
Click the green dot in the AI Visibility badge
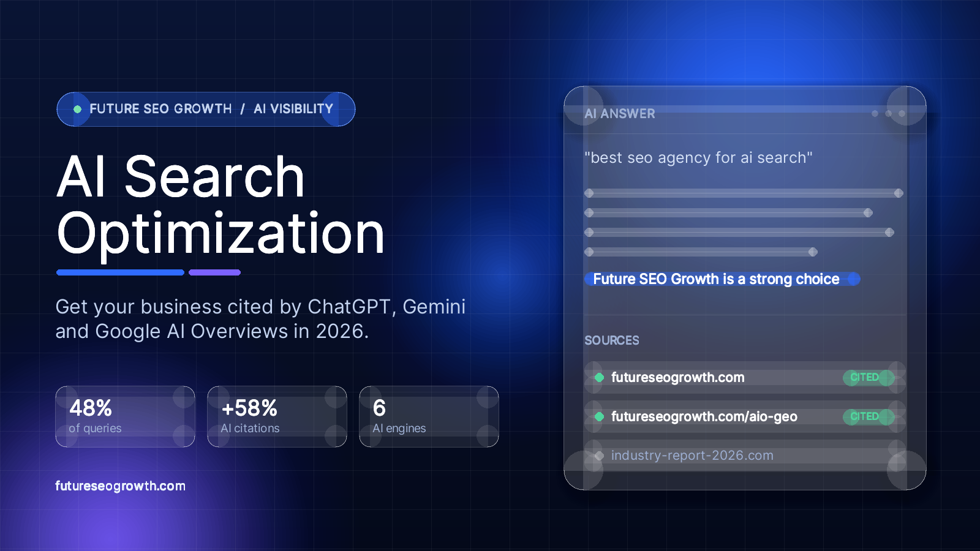pos(77,109)
